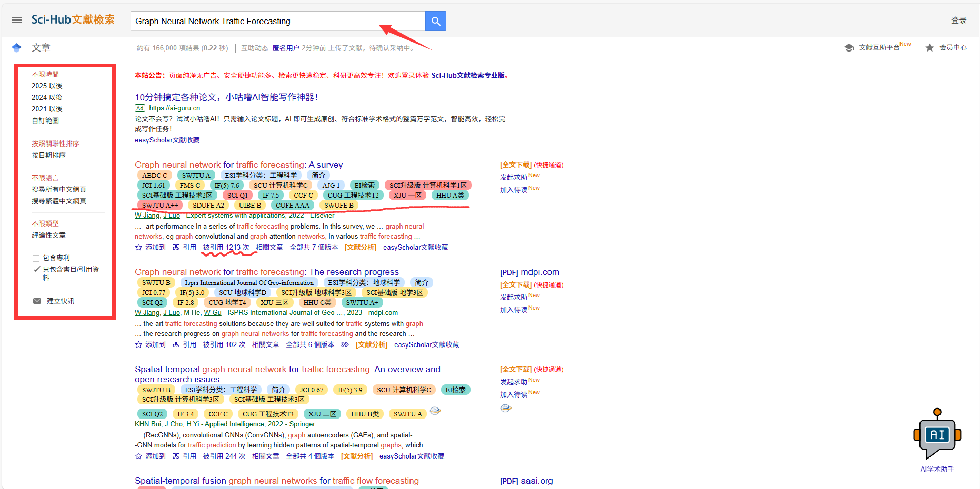The image size is (980, 489).
Task: Click the 文献互助平台 graduation cap icon
Action: click(849, 47)
